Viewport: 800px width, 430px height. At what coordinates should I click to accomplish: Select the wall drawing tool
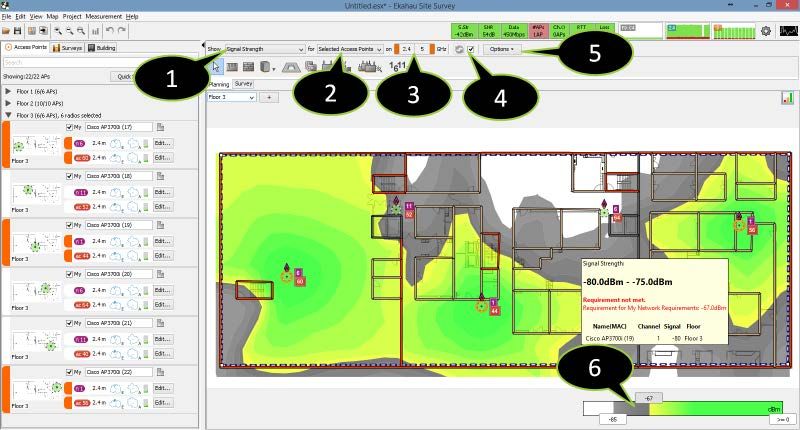point(232,66)
